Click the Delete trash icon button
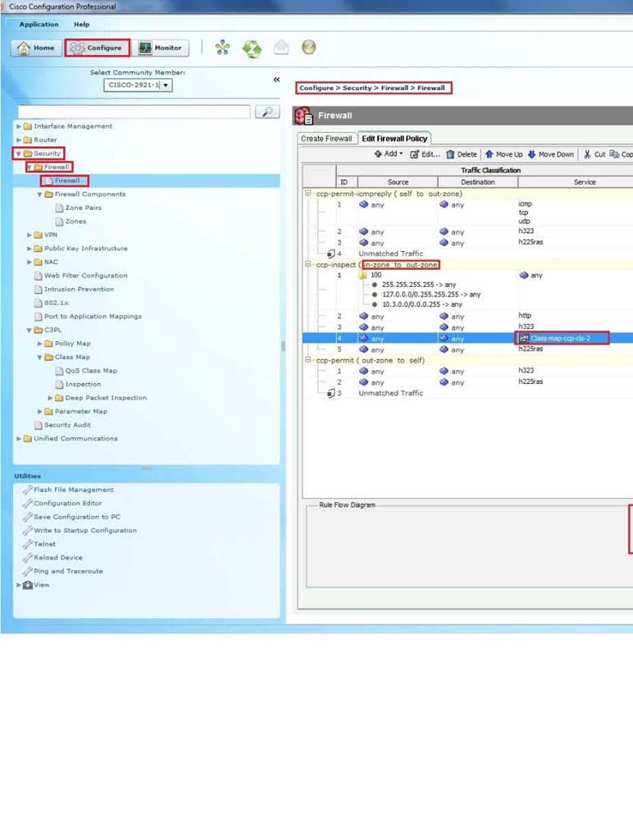Viewport: 633px width, 840px height. [461, 154]
